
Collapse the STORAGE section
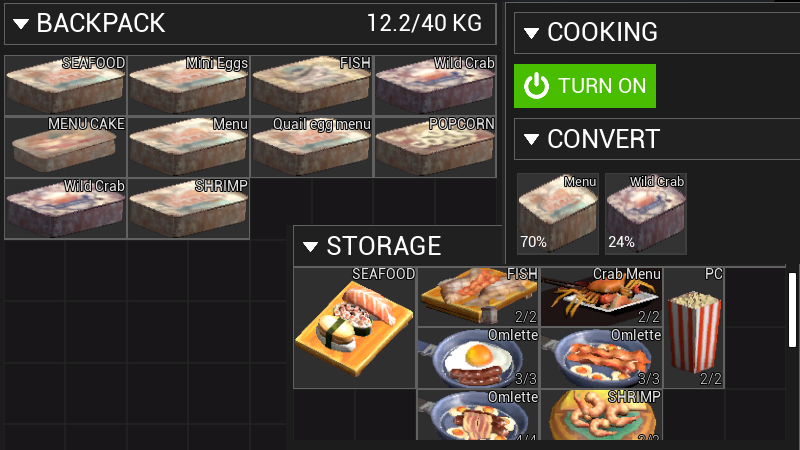[x=310, y=247]
